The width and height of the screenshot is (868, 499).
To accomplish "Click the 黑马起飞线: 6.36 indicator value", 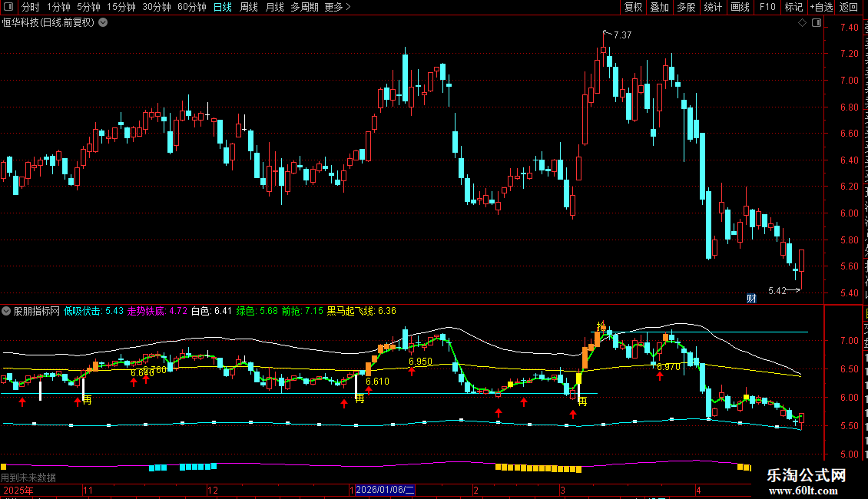I will click(362, 311).
